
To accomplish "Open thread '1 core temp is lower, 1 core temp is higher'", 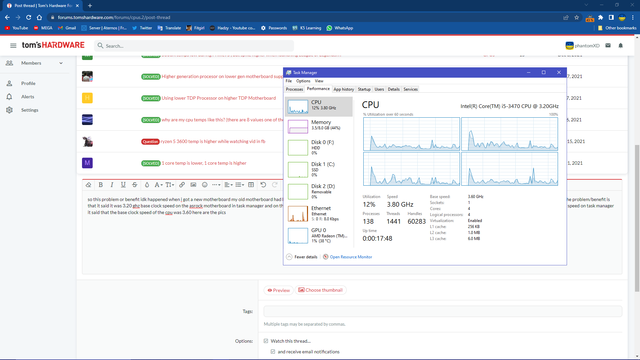I will point(204,163).
